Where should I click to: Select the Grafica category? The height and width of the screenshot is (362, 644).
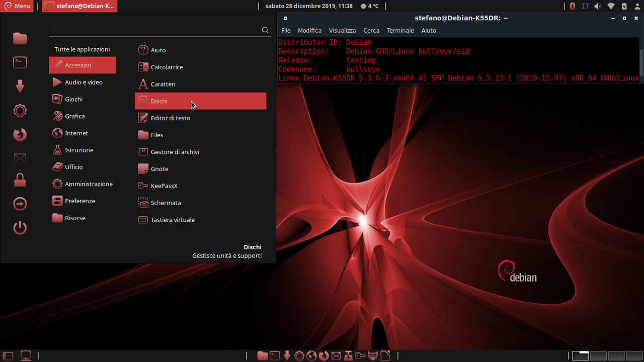[x=83, y=116]
